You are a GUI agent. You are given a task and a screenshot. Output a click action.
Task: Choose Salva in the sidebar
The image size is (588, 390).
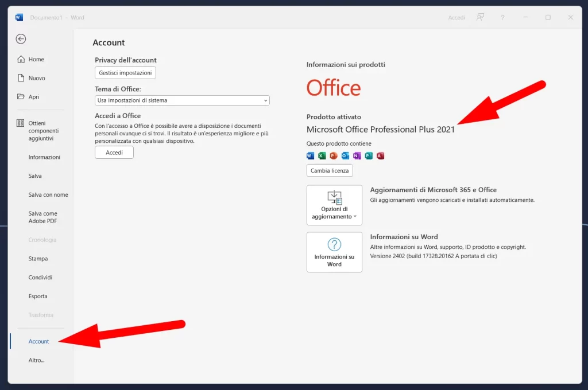(x=35, y=175)
